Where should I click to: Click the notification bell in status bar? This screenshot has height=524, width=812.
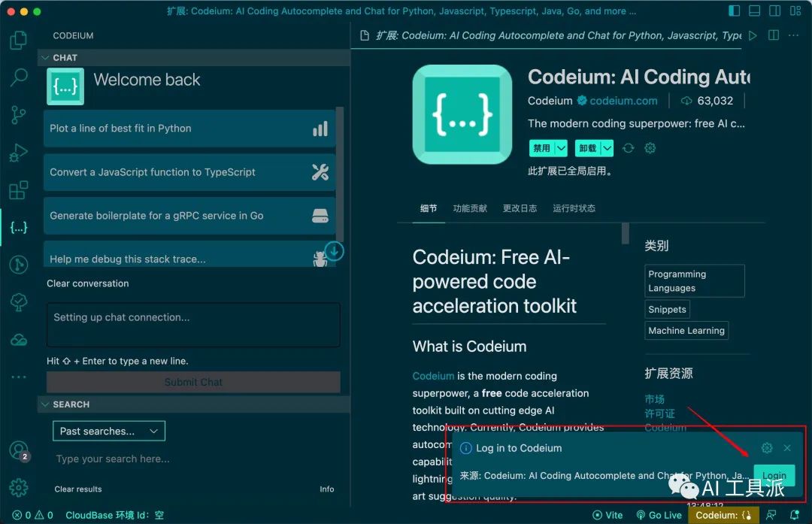(x=795, y=515)
